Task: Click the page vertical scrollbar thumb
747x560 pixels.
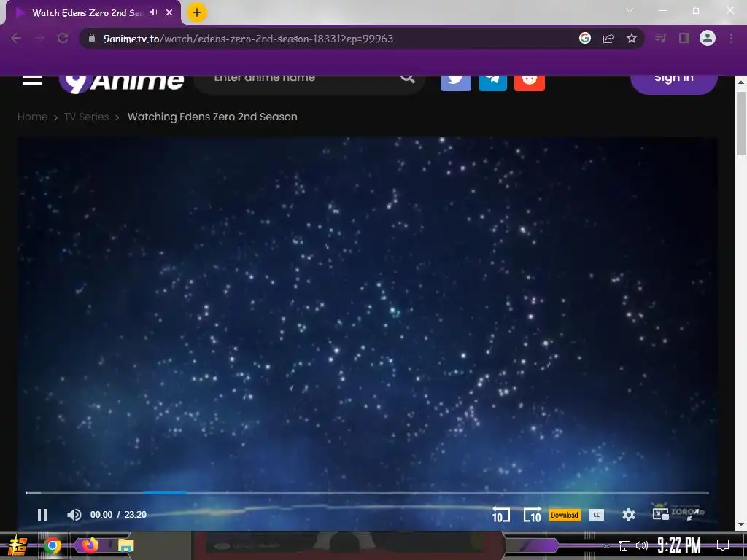Action: coord(741,124)
